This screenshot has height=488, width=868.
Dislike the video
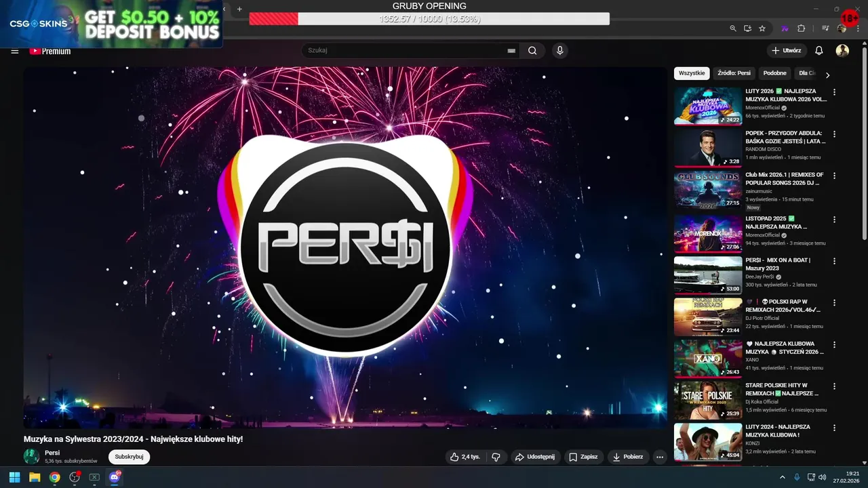point(496,457)
